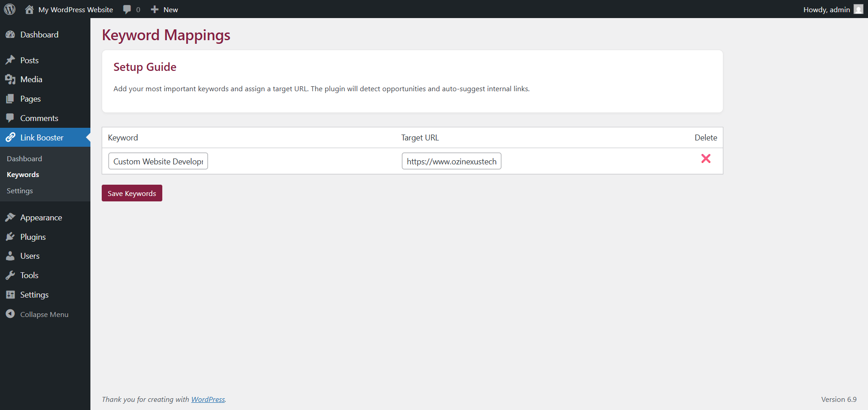Click the Pages icon in sidebar
Image resolution: width=868 pixels, height=410 pixels.
click(x=11, y=99)
